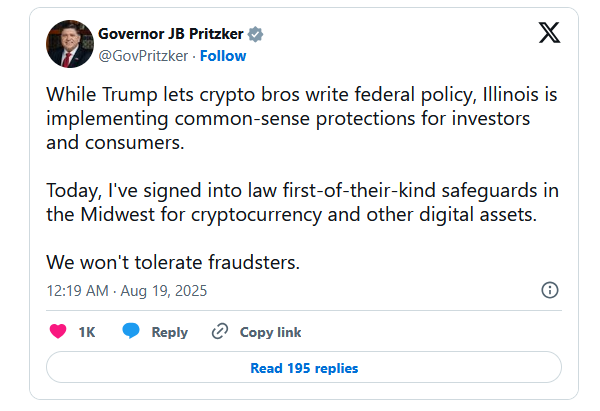Open Governor JB Pritzker's profile photo

tap(70, 44)
